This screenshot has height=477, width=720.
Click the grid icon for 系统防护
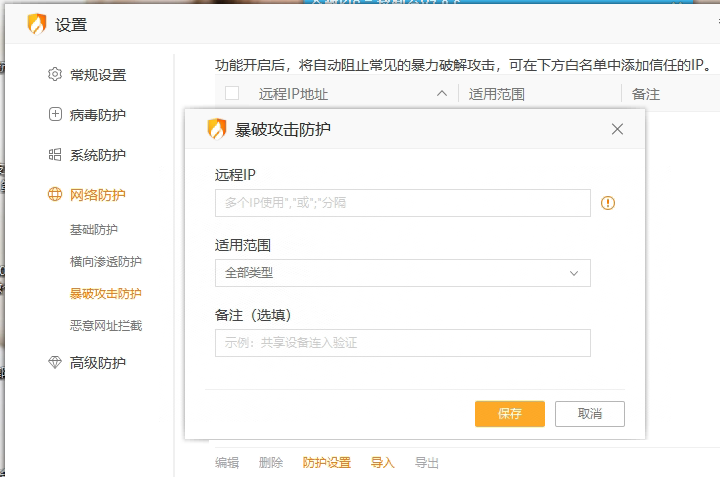pyautogui.click(x=55, y=155)
